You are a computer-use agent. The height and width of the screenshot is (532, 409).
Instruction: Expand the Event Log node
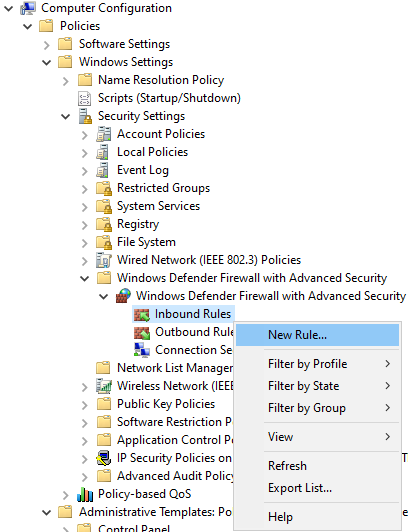(85, 171)
